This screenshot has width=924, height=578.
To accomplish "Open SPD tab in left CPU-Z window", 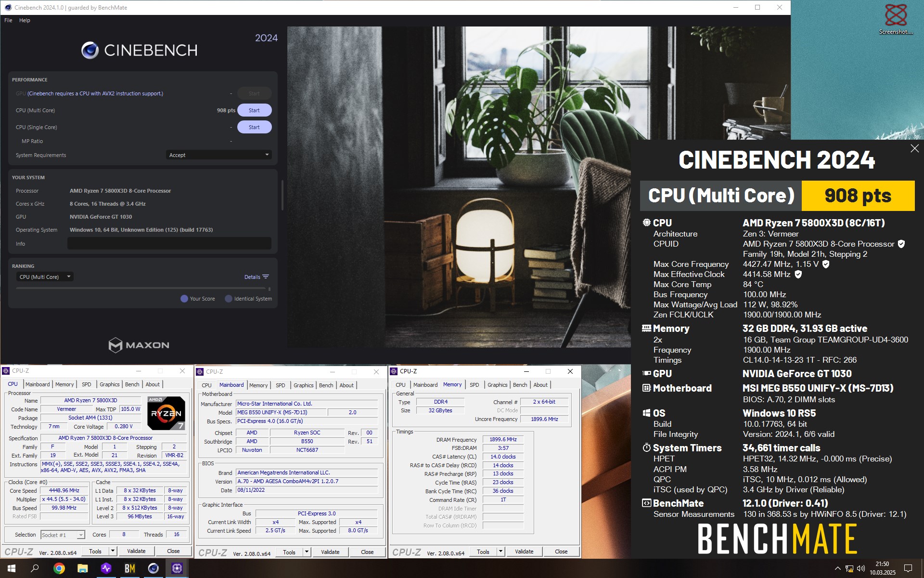I will pyautogui.click(x=87, y=384).
